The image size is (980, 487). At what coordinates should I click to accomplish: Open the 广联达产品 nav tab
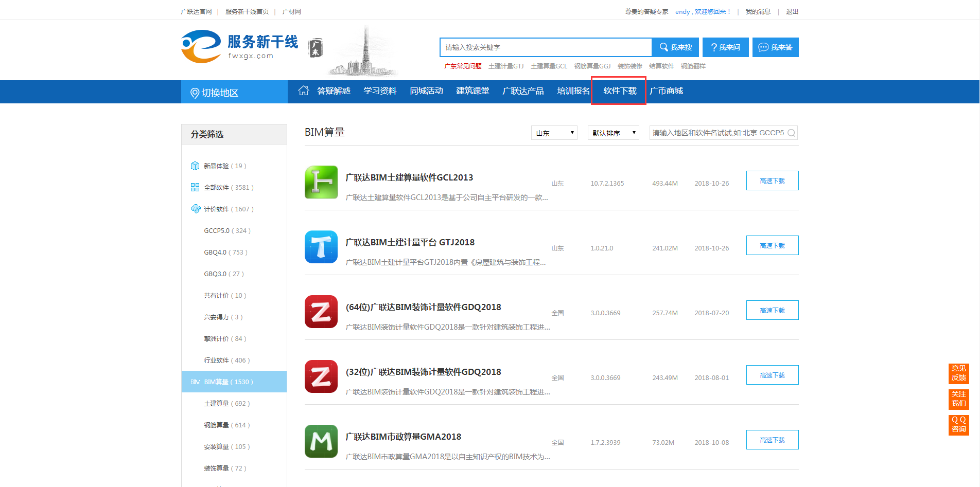(x=523, y=91)
